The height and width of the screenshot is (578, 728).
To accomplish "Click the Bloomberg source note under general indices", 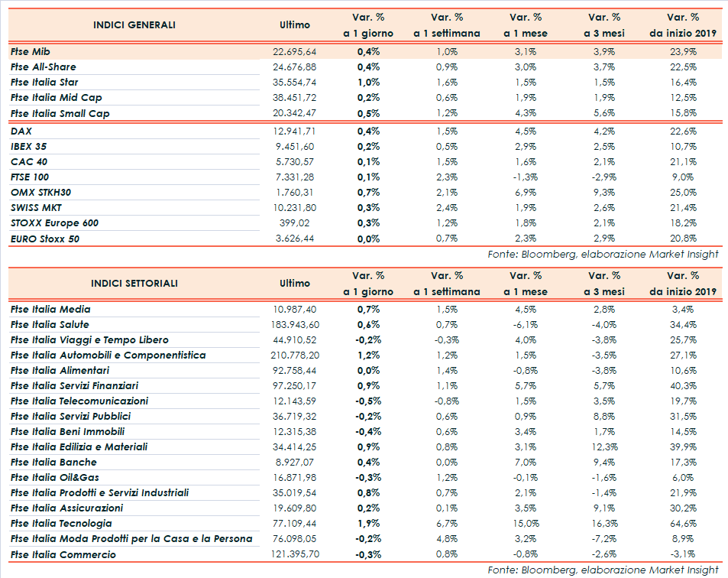I will tap(603, 254).
